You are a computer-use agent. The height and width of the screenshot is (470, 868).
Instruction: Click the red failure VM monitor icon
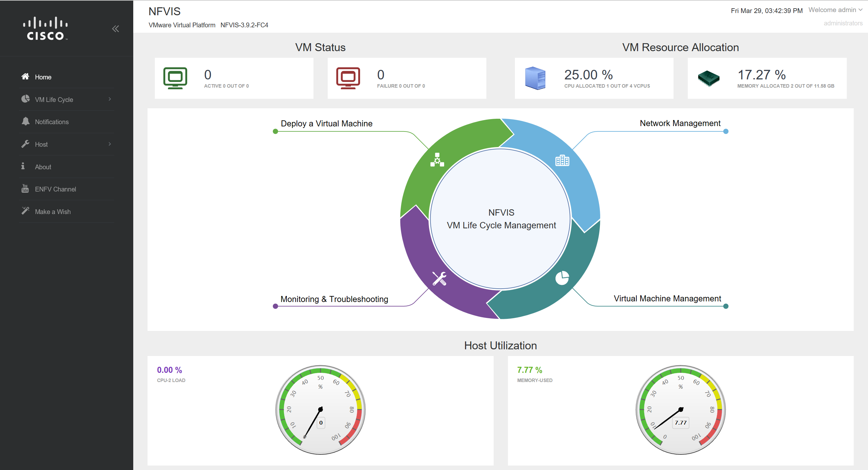[x=348, y=78]
